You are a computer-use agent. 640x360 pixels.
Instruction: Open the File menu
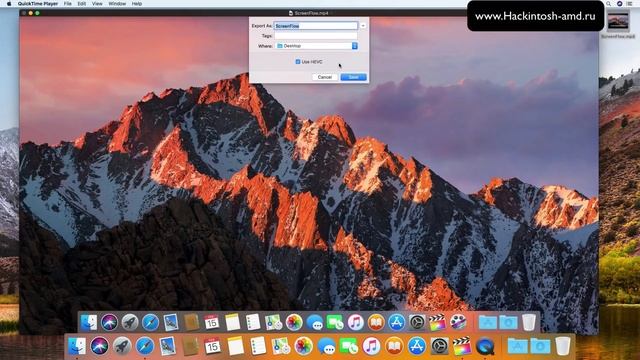[x=67, y=4]
